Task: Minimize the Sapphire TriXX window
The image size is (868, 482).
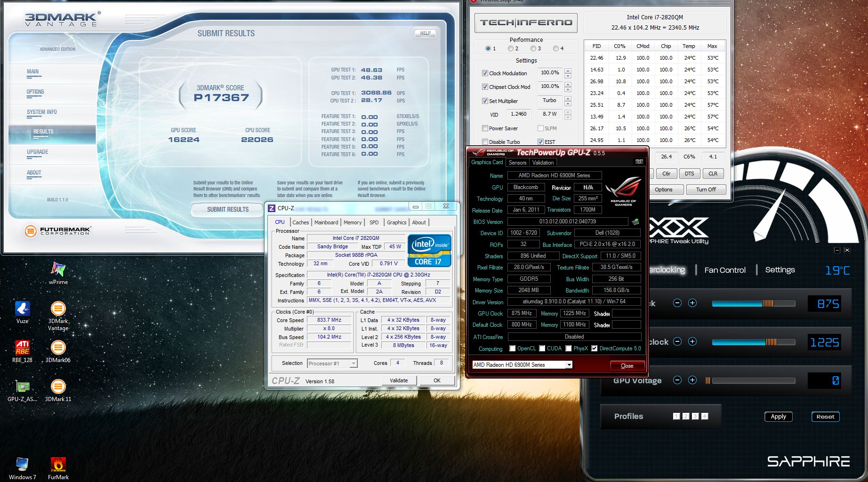Action: (837, 250)
